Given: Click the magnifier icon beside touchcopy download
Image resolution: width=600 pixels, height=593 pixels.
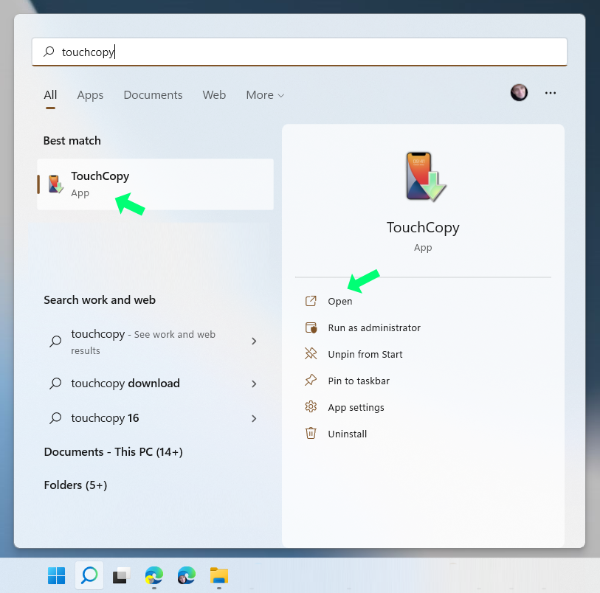Looking at the screenshot, I should tap(55, 383).
